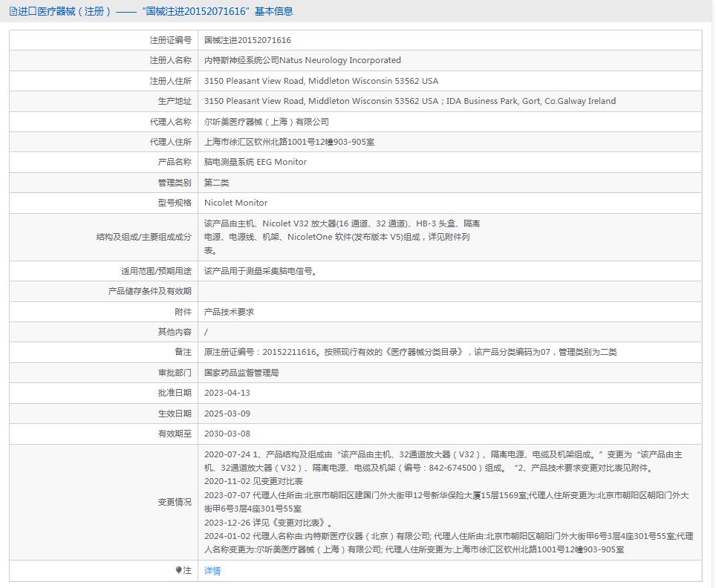Click the 批准日期 value 2023-04-13
This screenshot has width=716, height=588.
(230, 393)
